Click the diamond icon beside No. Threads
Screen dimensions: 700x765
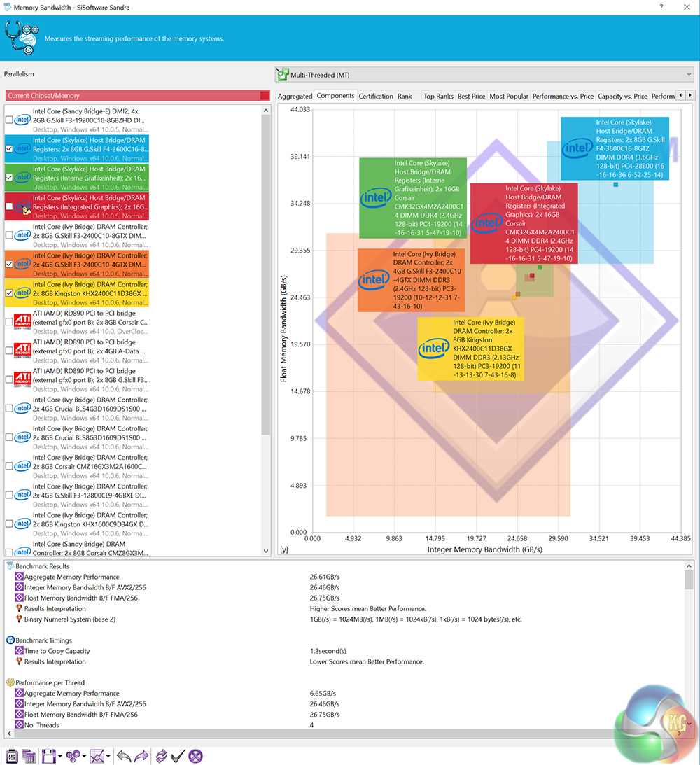coord(19,725)
